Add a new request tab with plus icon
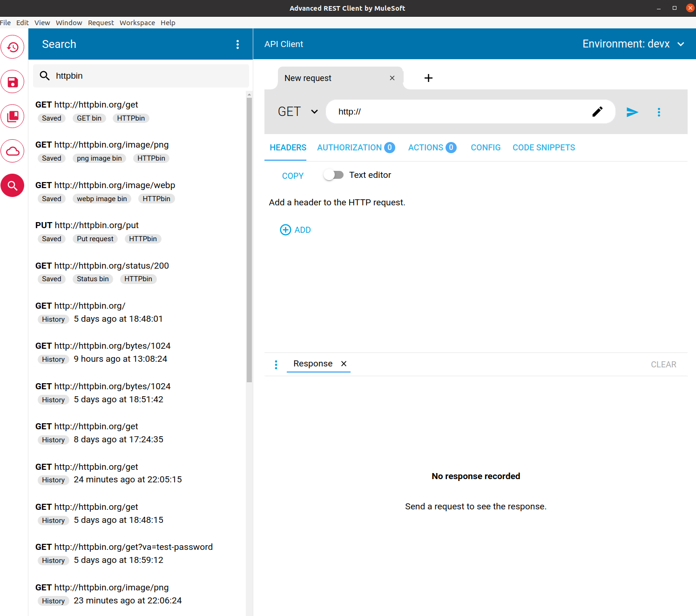Image resolution: width=696 pixels, height=616 pixels. (x=428, y=78)
